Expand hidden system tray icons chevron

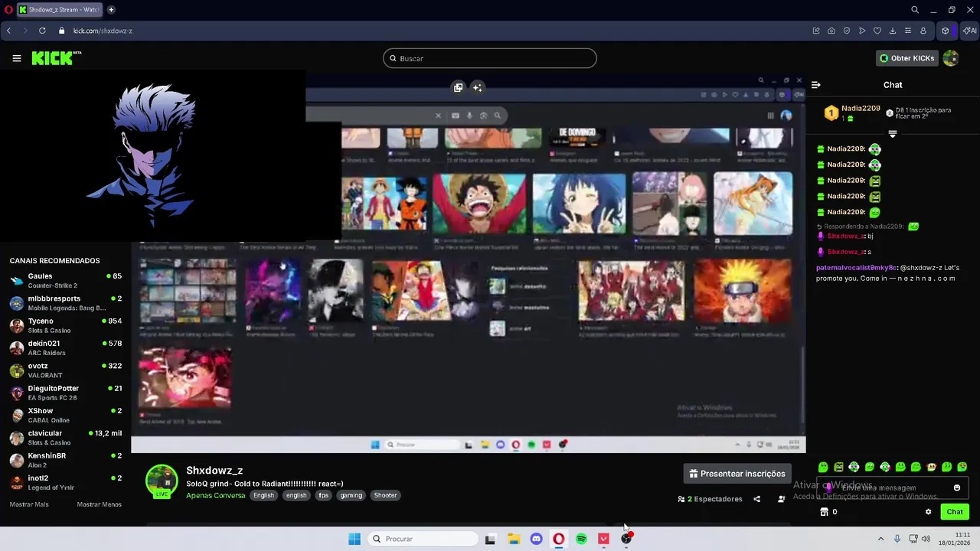[880, 539]
